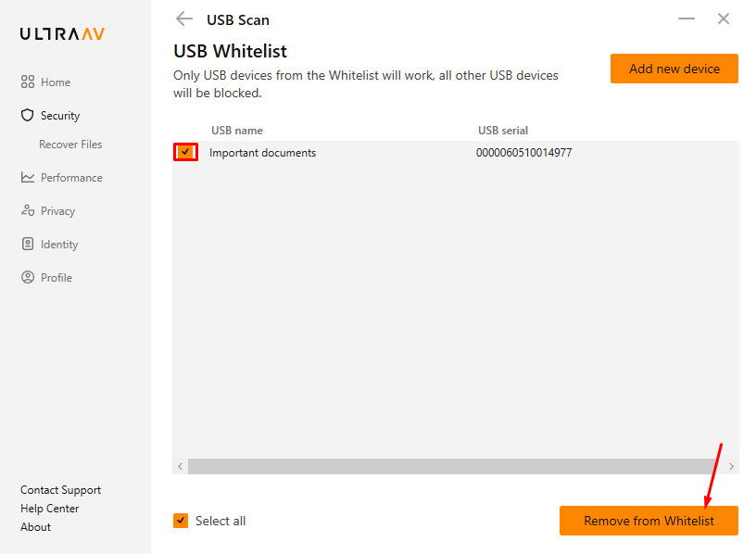Viewport: 756px width, 554px height.
Task: Open the Identity badge icon
Action: pos(28,244)
